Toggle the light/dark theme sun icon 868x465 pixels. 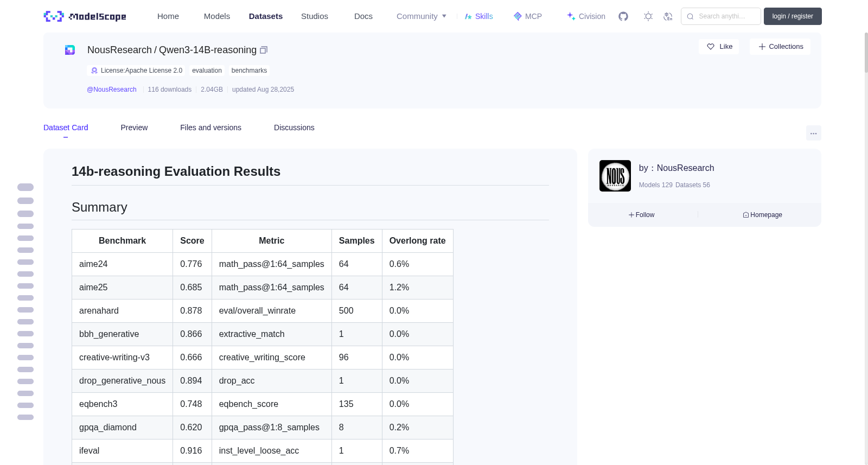(x=648, y=16)
